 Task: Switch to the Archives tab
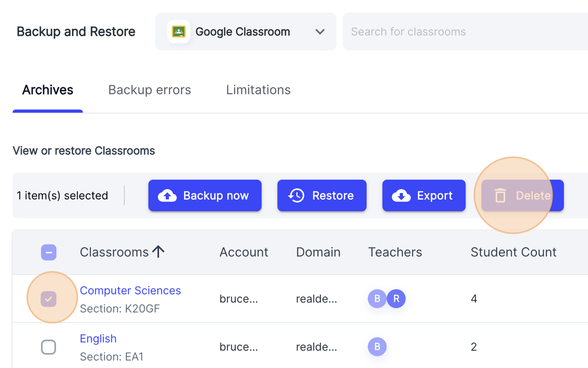[x=48, y=89]
